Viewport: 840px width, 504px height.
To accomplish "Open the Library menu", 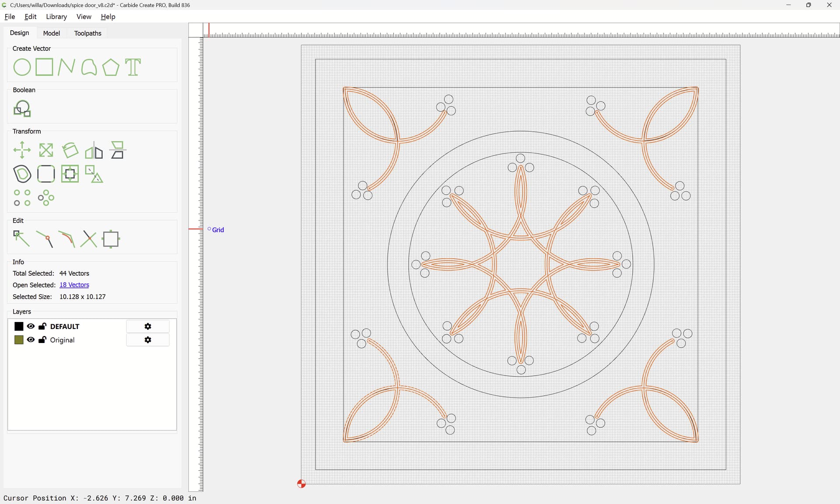I will coord(56,17).
